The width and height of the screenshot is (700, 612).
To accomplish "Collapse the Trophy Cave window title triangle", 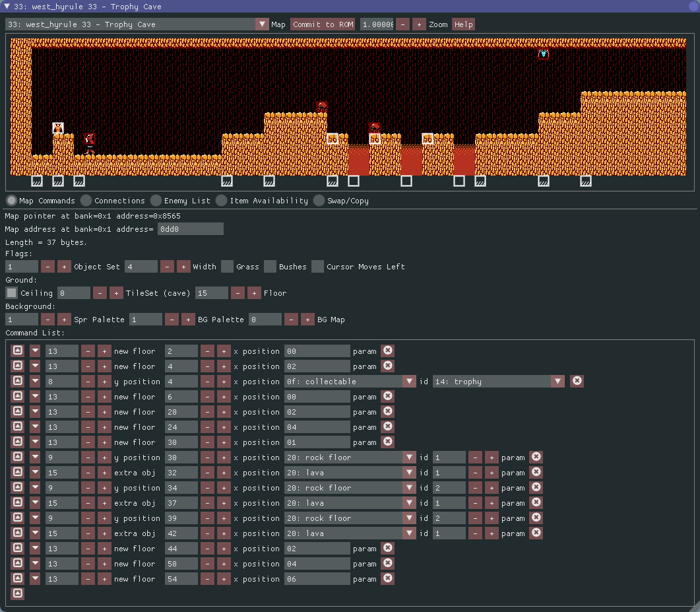I will click(7, 7).
